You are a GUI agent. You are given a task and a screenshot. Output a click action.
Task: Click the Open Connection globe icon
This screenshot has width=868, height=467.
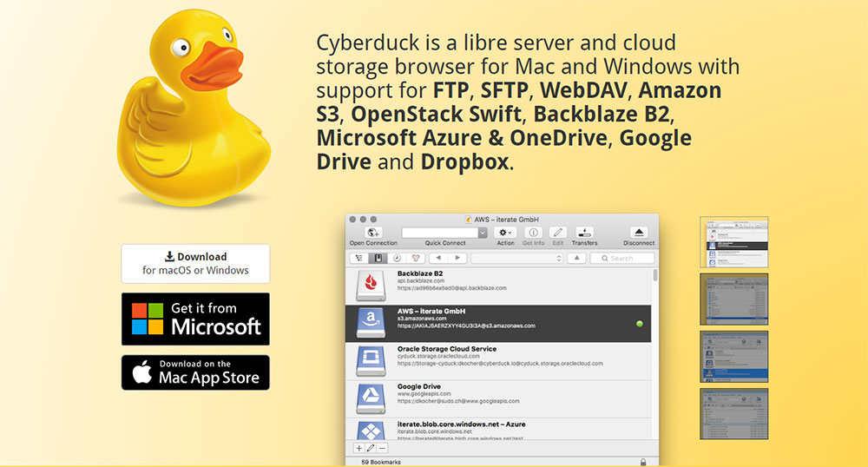(x=373, y=233)
